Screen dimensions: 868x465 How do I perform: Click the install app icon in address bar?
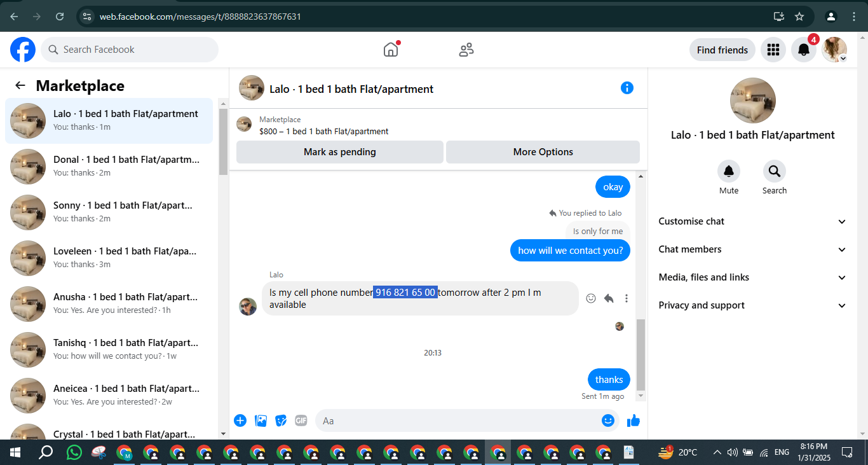[779, 17]
